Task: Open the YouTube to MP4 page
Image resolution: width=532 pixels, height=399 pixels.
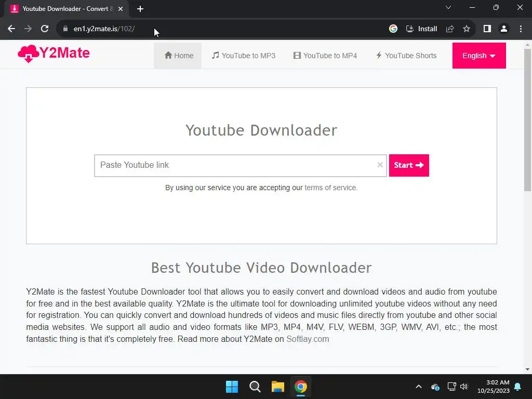Action: tap(325, 56)
